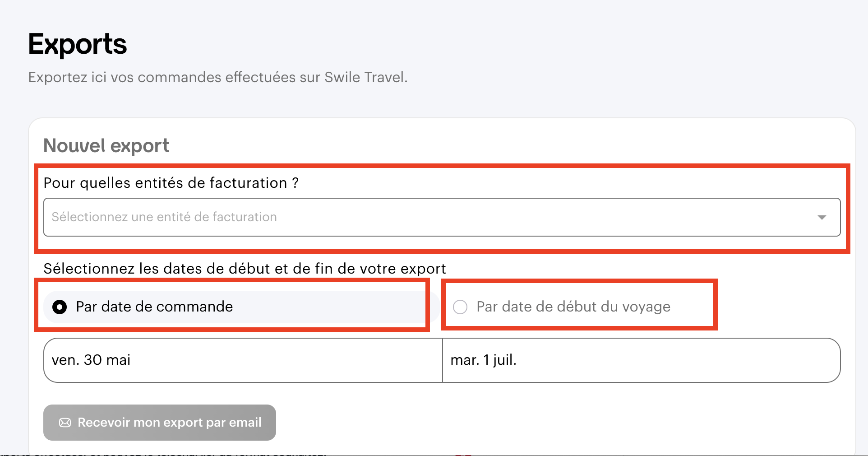This screenshot has width=868, height=456.
Task: Click the 'Pour quelles entités de facturation ?' label
Action: 171,183
